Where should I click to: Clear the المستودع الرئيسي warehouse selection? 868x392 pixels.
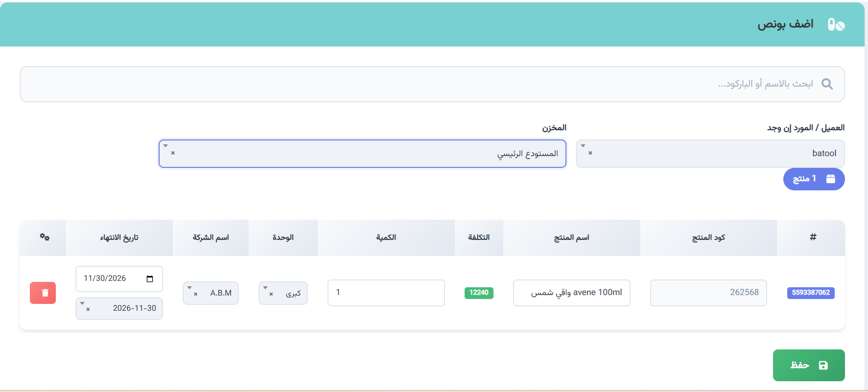[173, 153]
